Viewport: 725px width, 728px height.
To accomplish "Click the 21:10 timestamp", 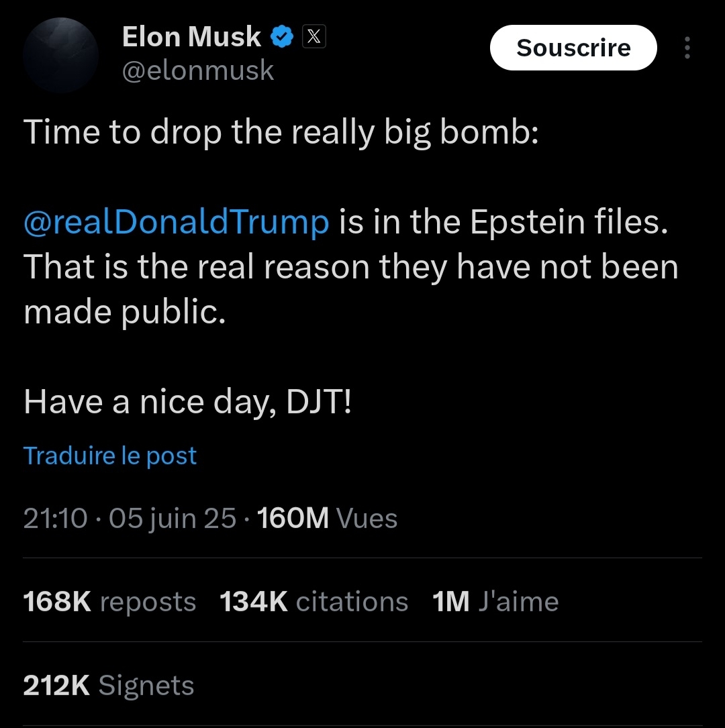I will coord(55,518).
